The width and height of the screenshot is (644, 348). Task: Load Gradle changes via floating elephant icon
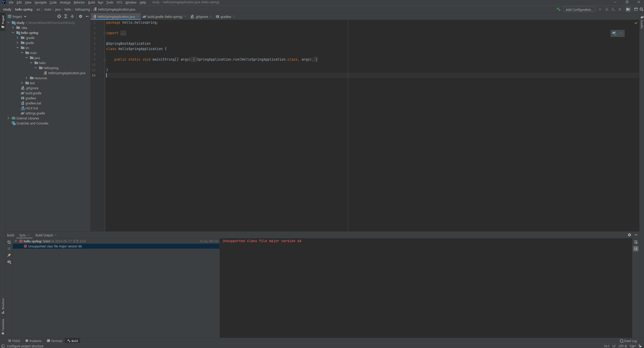point(614,33)
